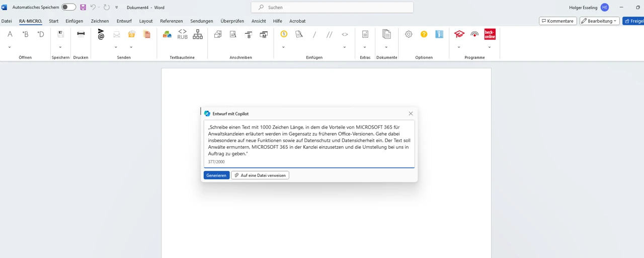644x258 pixels.
Task: Click the Extras document icon
Action: click(x=365, y=34)
